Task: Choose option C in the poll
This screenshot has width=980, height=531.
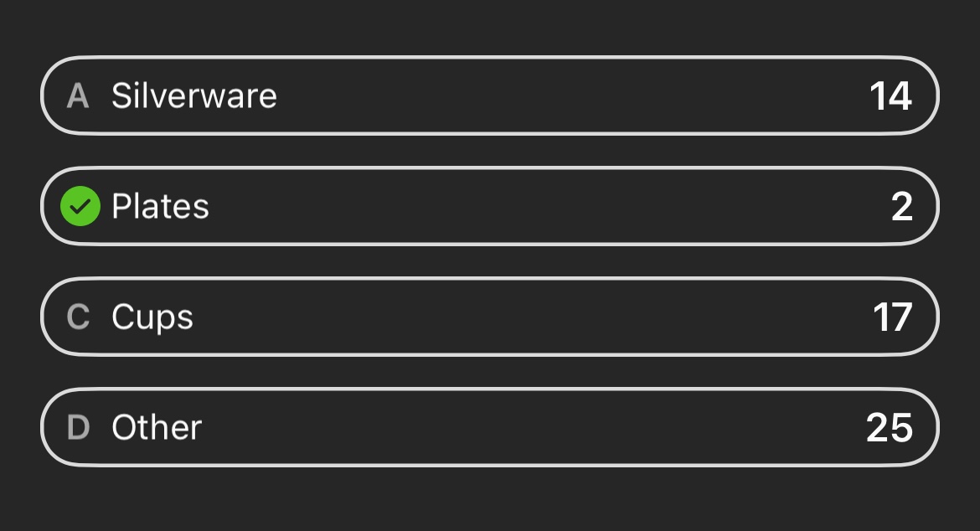Action: 490,317
